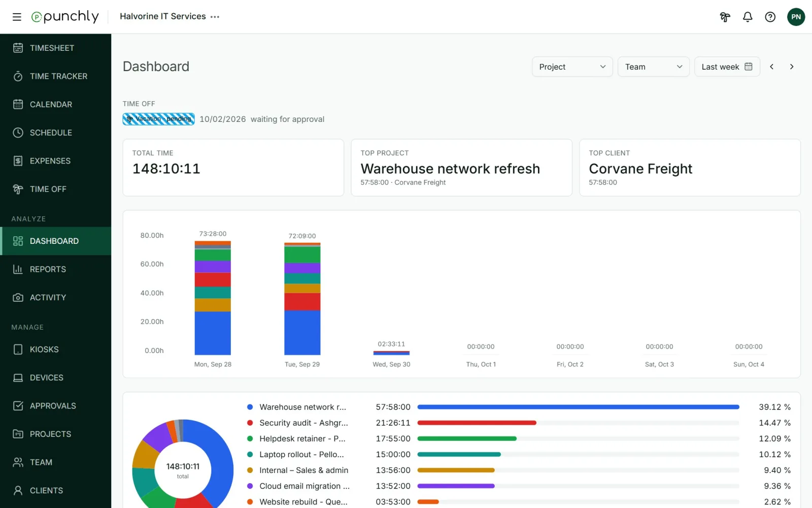Open workspace options ellipsis next to Halvorine IT Services
The width and height of the screenshot is (812, 508).
click(x=215, y=17)
